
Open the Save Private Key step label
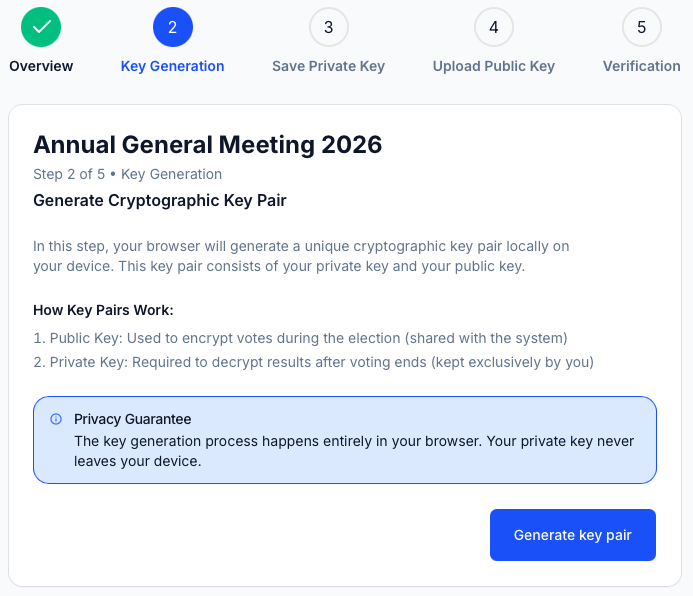[328, 66]
